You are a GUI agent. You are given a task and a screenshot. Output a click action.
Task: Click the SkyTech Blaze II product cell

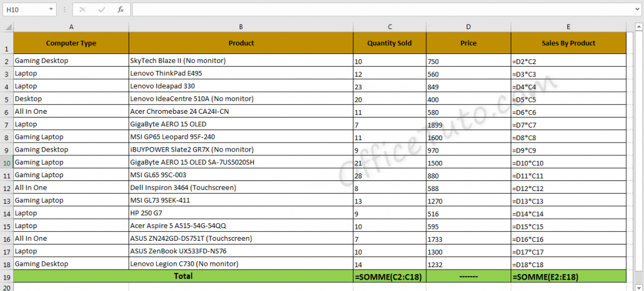[241, 62]
